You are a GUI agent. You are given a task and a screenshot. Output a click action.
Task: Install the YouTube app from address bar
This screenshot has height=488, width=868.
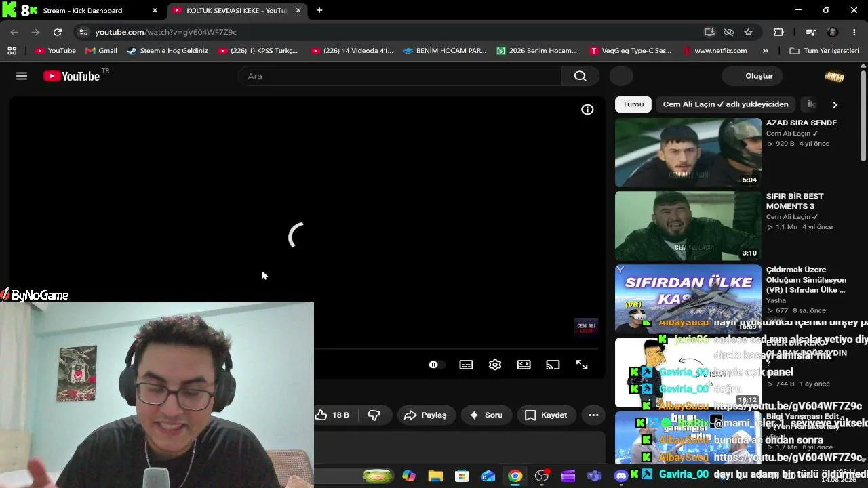tap(709, 32)
